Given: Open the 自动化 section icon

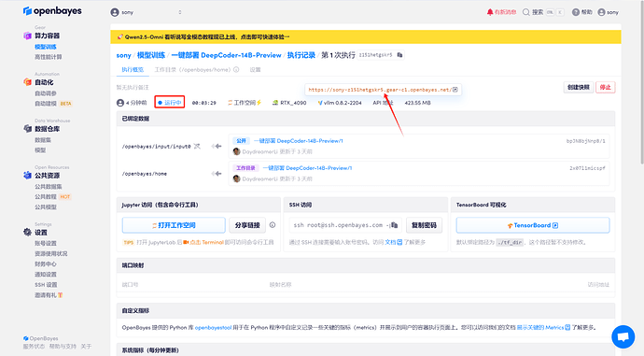Looking at the screenshot, I should point(27,82).
